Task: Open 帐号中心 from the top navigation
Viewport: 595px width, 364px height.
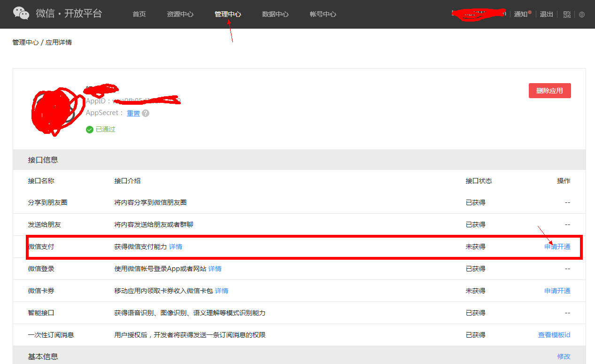Action: click(x=323, y=14)
